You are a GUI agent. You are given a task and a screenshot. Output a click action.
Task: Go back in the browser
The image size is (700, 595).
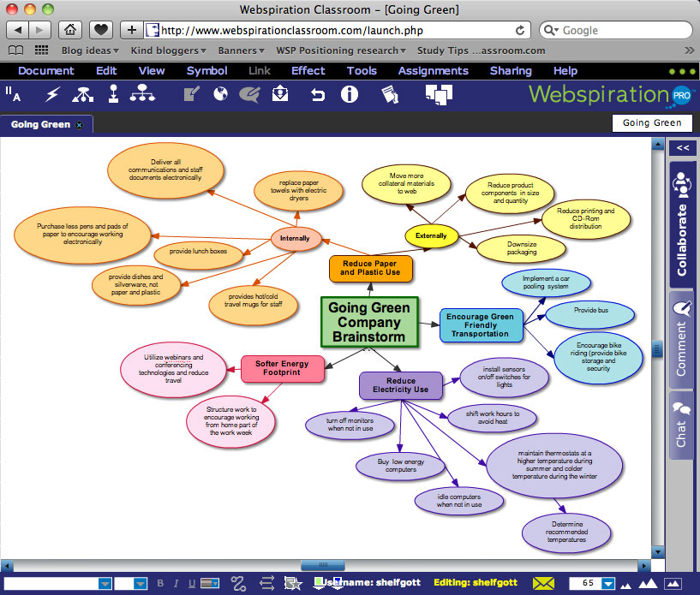pyautogui.click(x=17, y=30)
